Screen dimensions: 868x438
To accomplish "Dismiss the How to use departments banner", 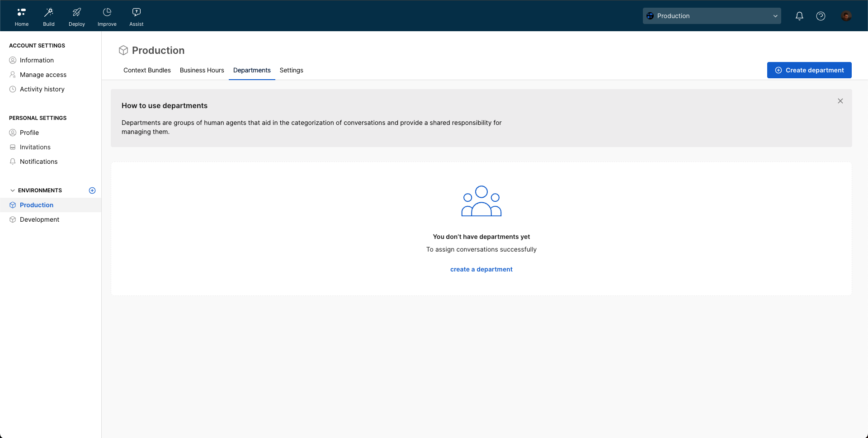I will click(x=840, y=101).
